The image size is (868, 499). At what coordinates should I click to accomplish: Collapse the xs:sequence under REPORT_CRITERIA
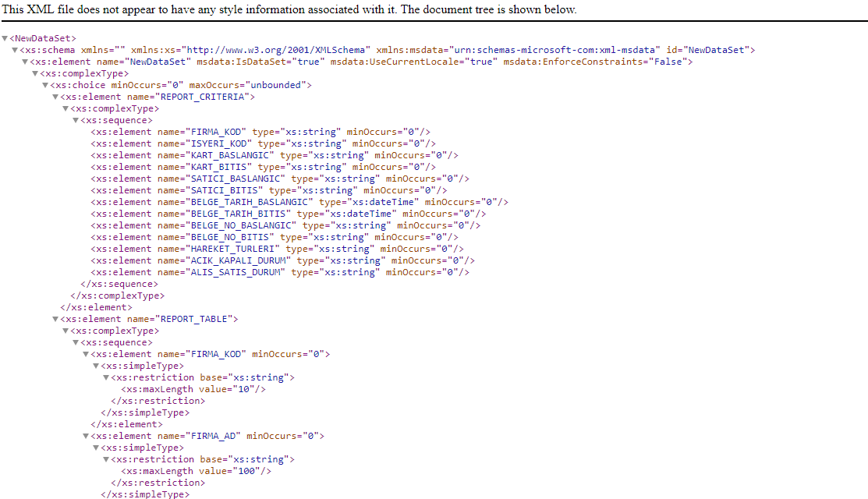coord(76,120)
